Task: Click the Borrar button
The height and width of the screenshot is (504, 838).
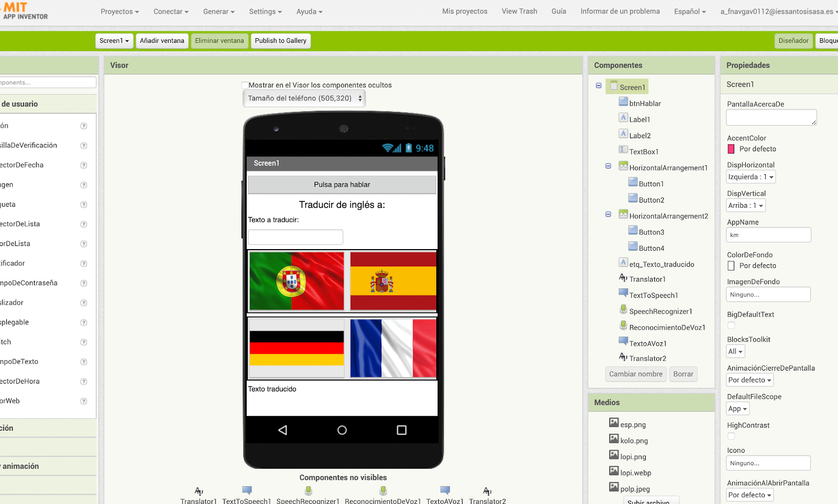Action: point(683,374)
